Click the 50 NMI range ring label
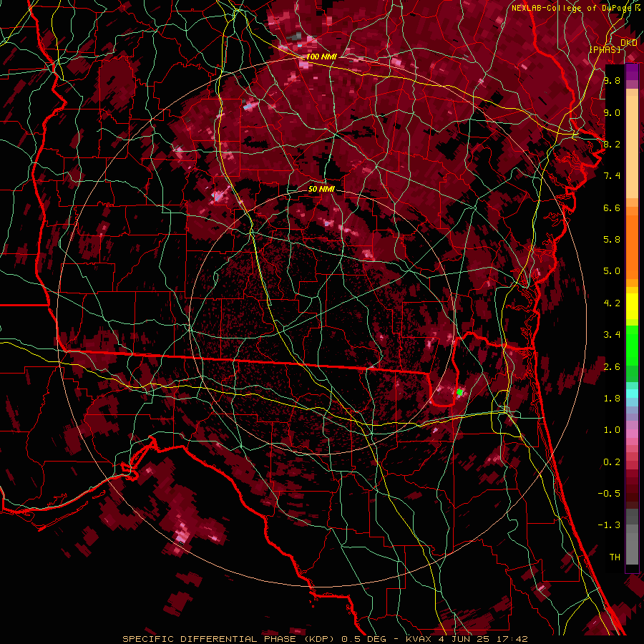 321,189
